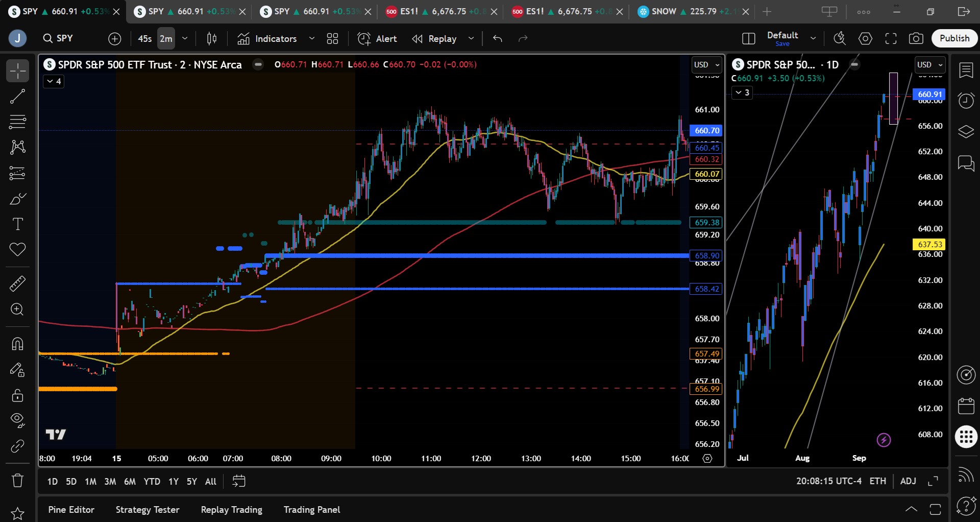The width and height of the screenshot is (980, 522).
Task: Open chart settings hexagon icon
Action: click(x=865, y=38)
